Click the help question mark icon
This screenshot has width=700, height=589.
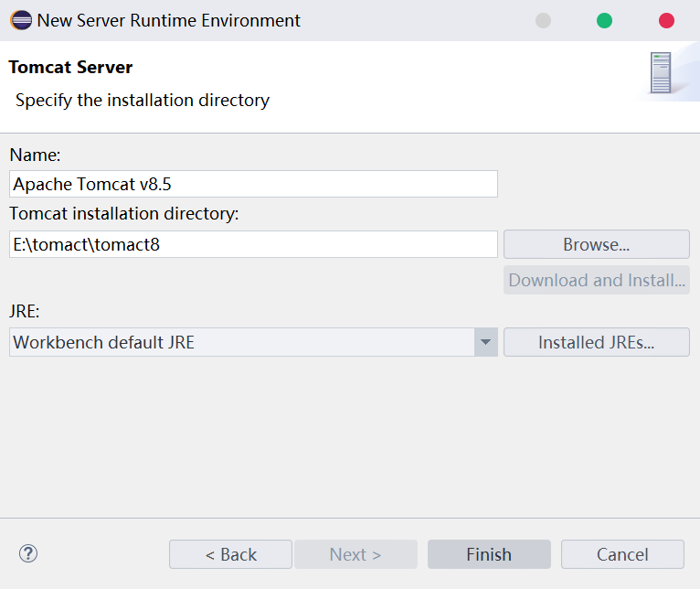point(28,553)
